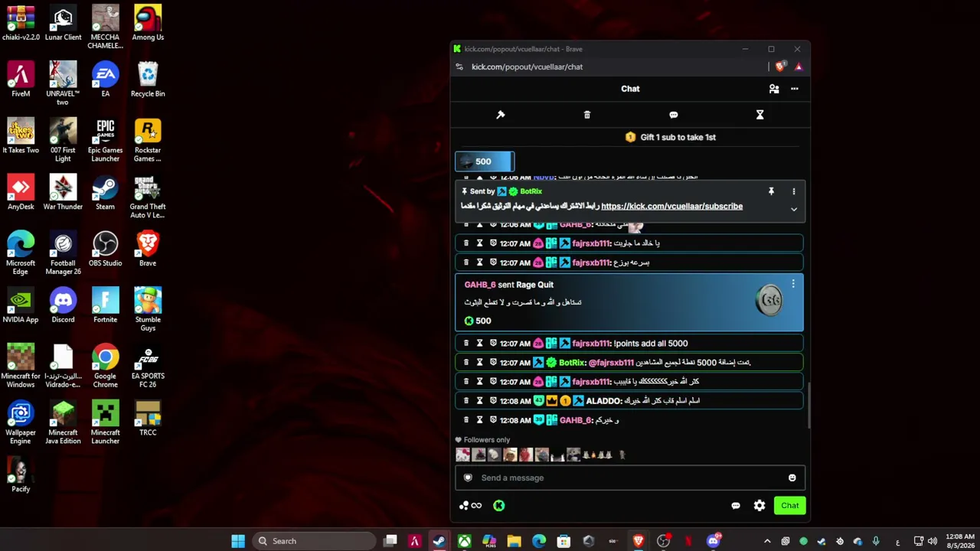980x551 pixels.
Task: Open the hourglass timeout tab in chat
Action: (760, 115)
